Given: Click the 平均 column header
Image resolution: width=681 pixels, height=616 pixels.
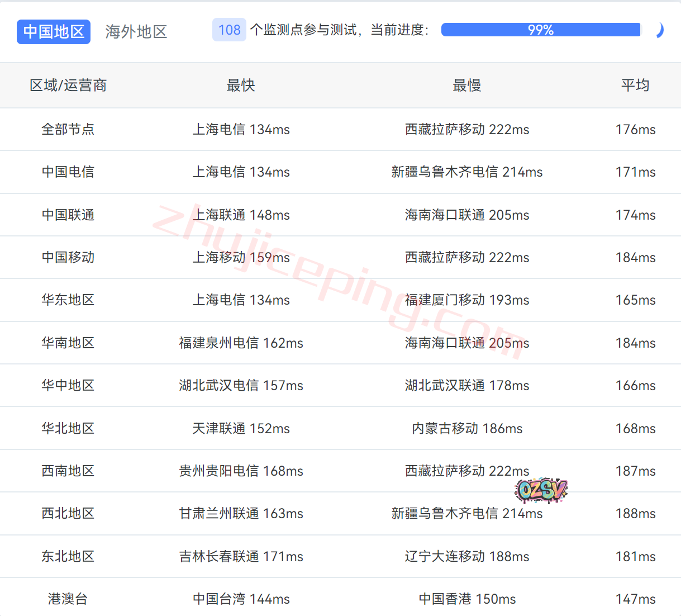Looking at the screenshot, I should pyautogui.click(x=635, y=86).
